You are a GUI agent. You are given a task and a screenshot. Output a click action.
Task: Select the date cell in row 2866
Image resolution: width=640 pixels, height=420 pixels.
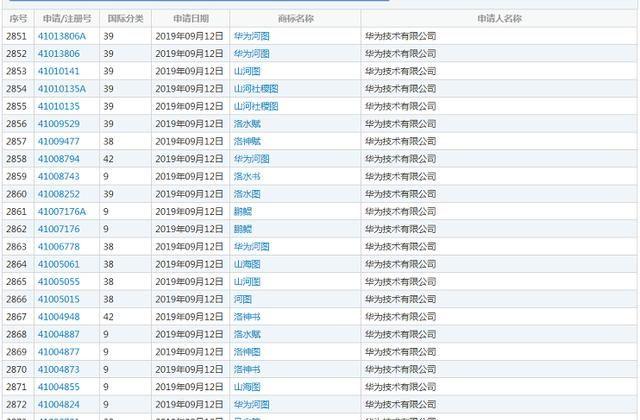[189, 300]
